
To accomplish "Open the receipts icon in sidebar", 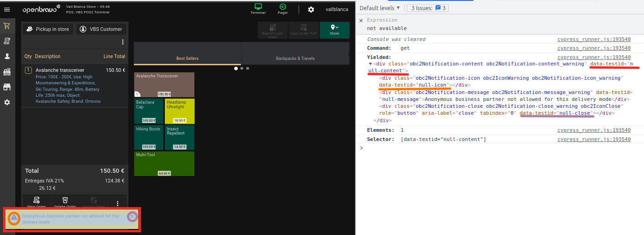I will coord(7,41).
